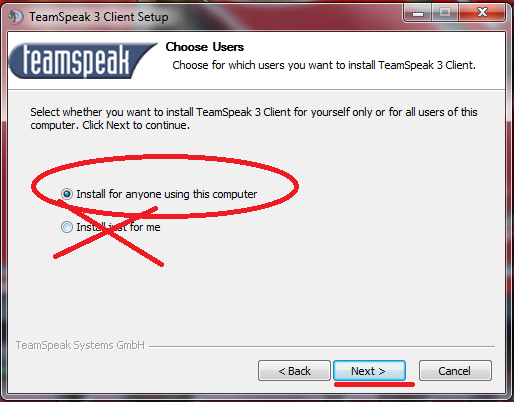Screen dimensions: 514x402
Task: Click the red X drawn over "Install just"
Action: click(x=108, y=233)
